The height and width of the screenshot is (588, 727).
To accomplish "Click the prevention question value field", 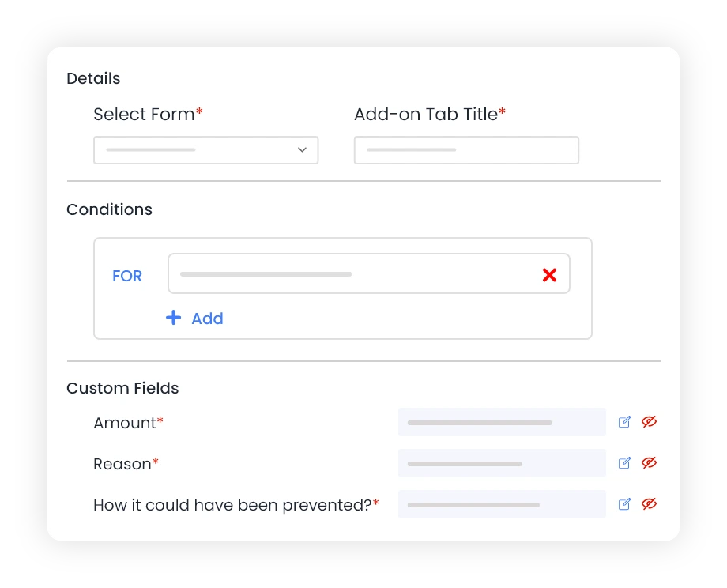I will pos(502,504).
